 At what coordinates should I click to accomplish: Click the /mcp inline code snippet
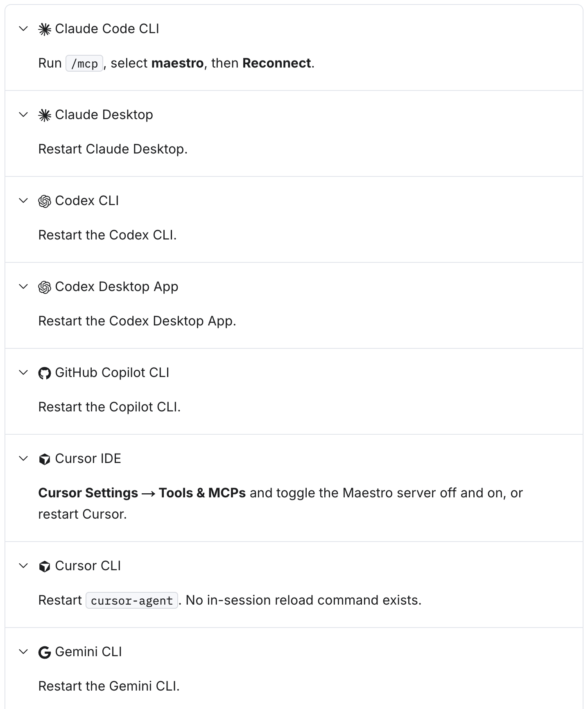84,63
